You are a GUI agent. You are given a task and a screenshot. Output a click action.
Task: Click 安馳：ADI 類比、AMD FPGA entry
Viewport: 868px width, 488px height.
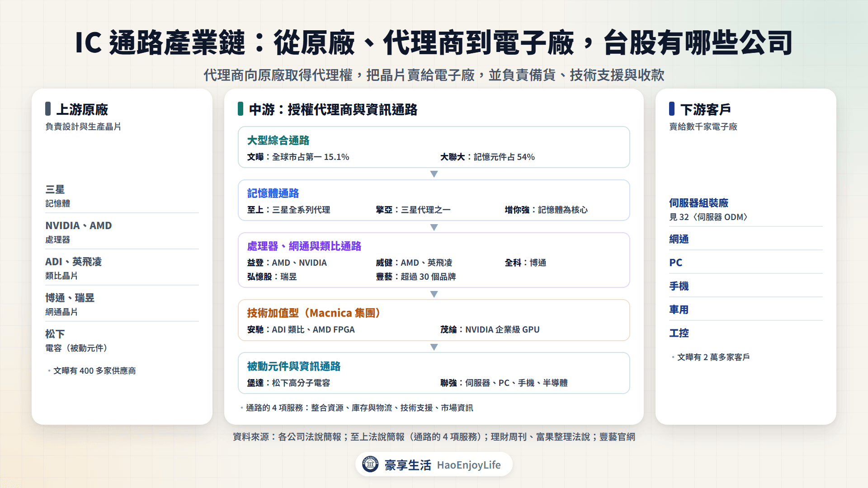tap(301, 329)
